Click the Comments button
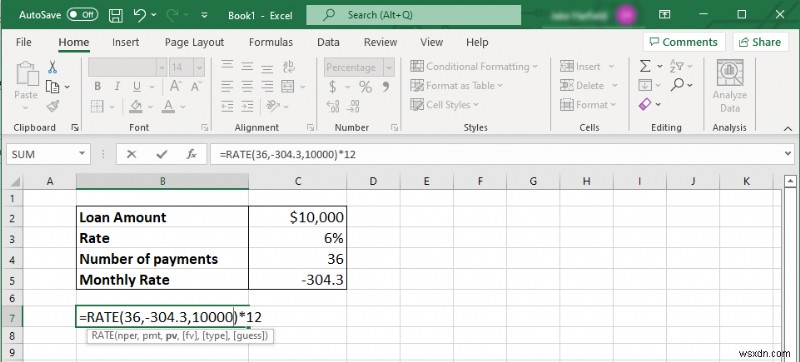The width and height of the screenshot is (800, 362). coord(684,42)
